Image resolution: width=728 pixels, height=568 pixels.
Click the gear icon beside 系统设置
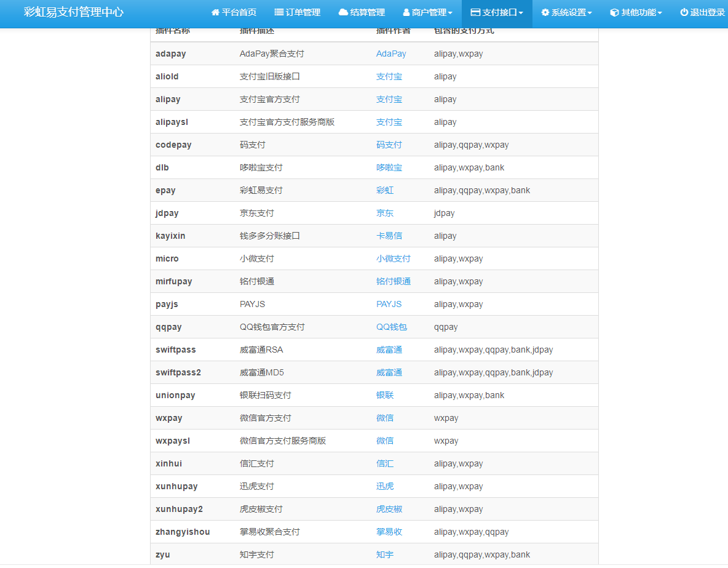click(x=545, y=12)
